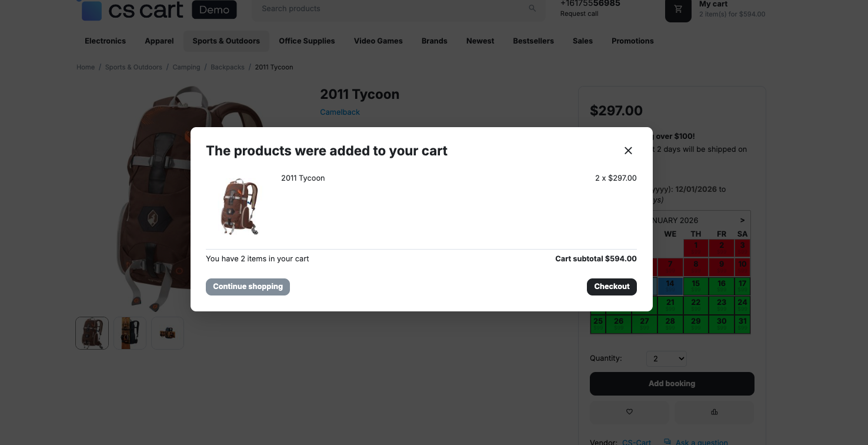
Task: Click the CS-Cart logo
Action: click(132, 9)
